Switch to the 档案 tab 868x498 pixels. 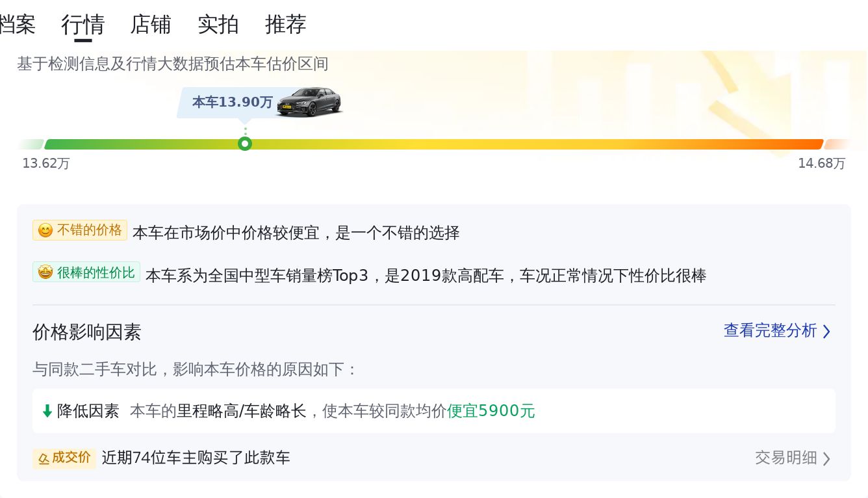point(18,25)
